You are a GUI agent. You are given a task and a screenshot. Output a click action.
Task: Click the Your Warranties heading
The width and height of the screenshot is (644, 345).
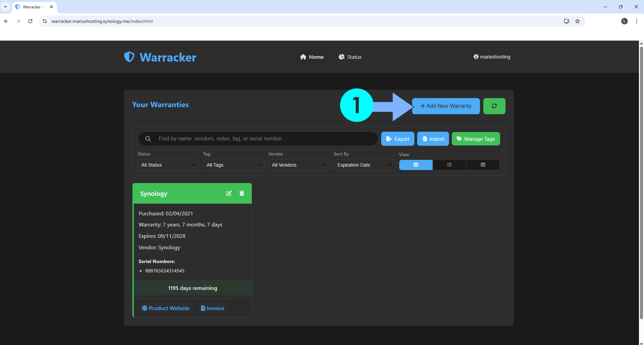160,105
